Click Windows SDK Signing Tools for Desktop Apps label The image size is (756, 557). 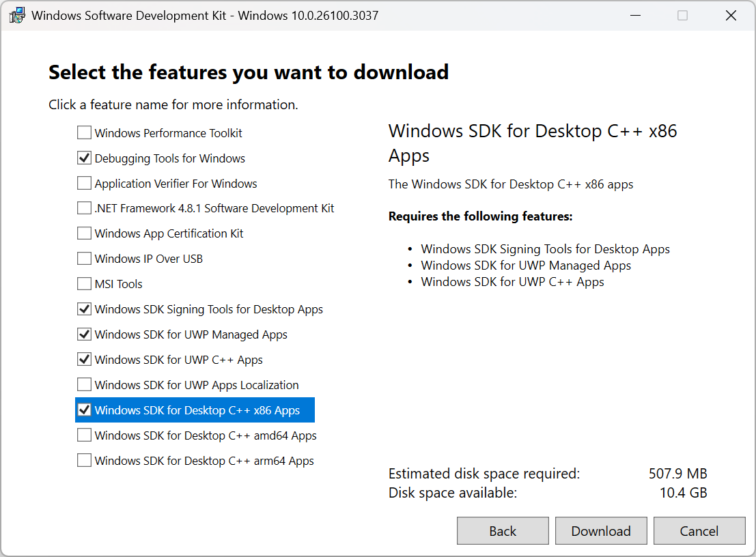209,309
